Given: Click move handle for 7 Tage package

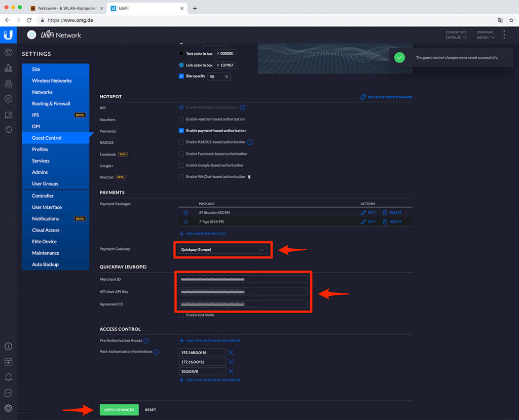Looking at the screenshot, I should point(186,222).
